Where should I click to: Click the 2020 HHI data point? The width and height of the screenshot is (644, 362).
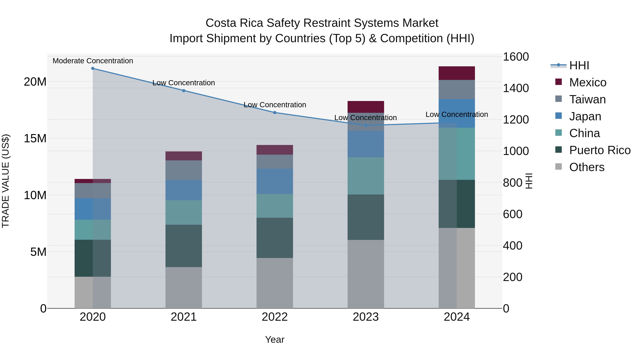(93, 68)
